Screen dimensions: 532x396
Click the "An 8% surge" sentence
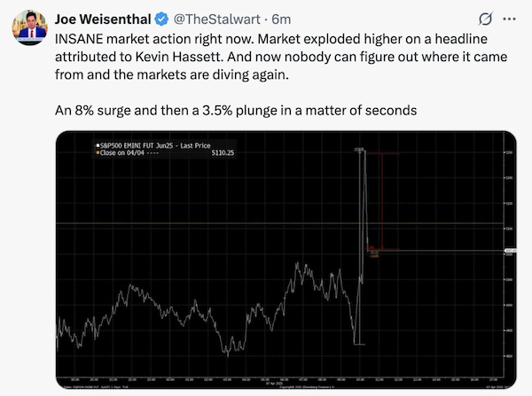(x=236, y=111)
